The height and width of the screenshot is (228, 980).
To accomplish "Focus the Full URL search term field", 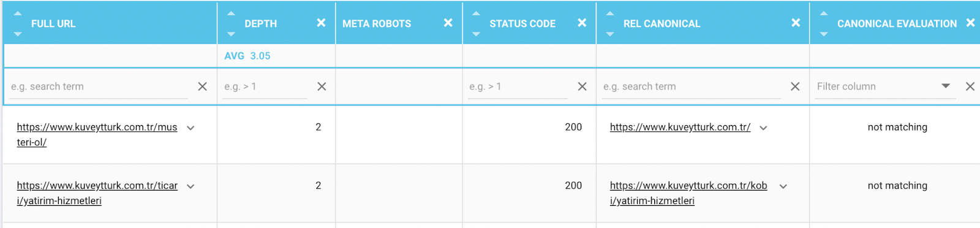I will tap(99, 86).
